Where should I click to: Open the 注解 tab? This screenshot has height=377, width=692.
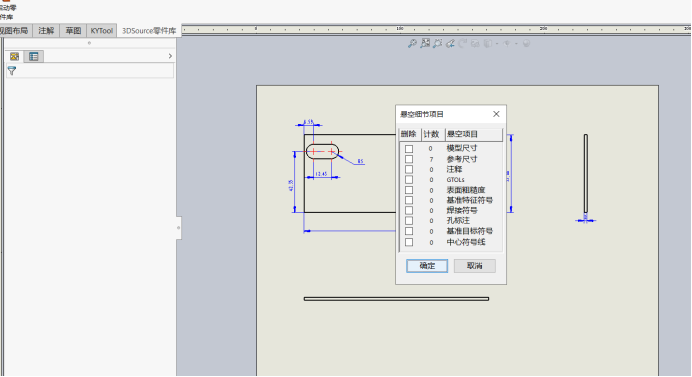tap(46, 31)
